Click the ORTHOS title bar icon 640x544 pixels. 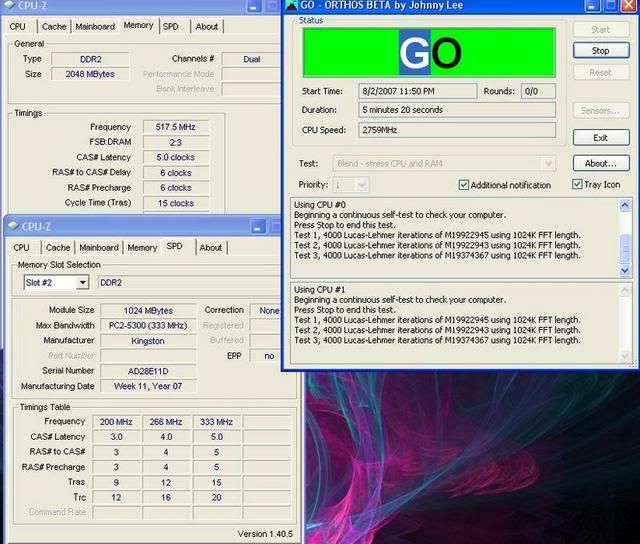point(291,6)
